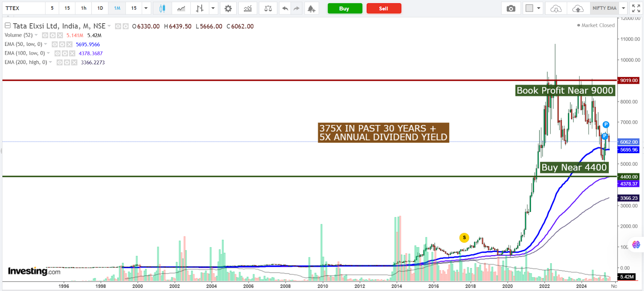
Task: Open settings gear for EMA (50, low, 0)
Action: tap(62, 44)
